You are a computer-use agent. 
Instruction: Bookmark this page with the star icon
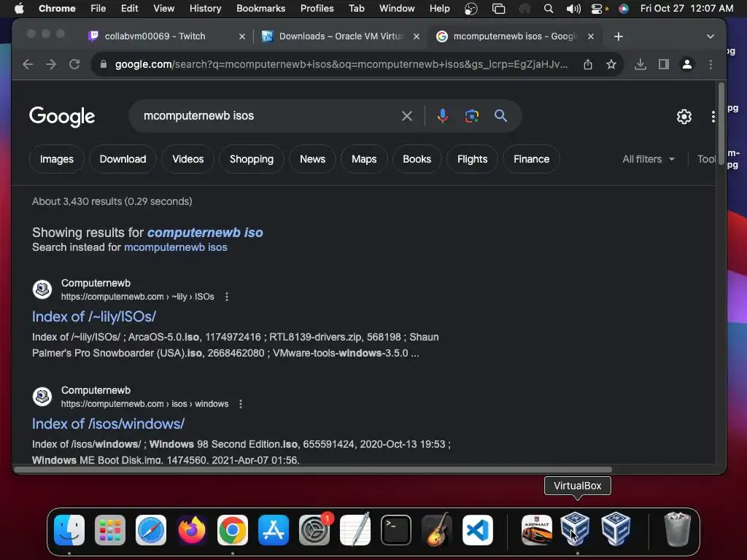(611, 64)
